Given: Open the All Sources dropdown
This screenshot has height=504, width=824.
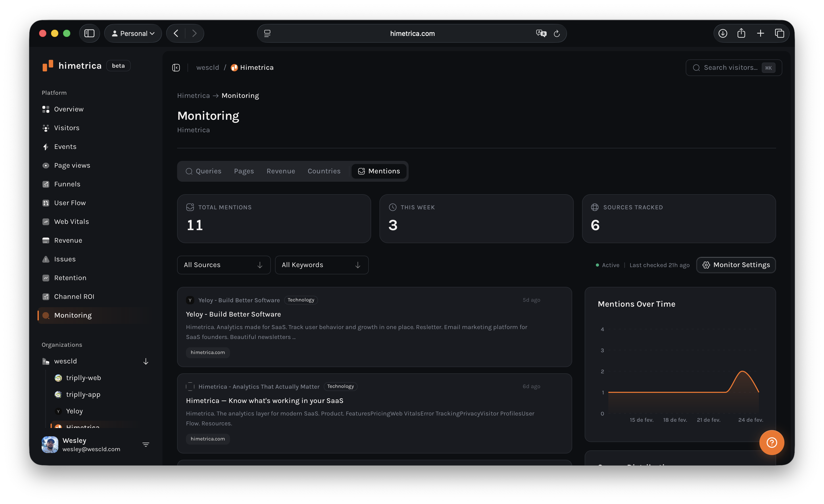Looking at the screenshot, I should point(223,265).
